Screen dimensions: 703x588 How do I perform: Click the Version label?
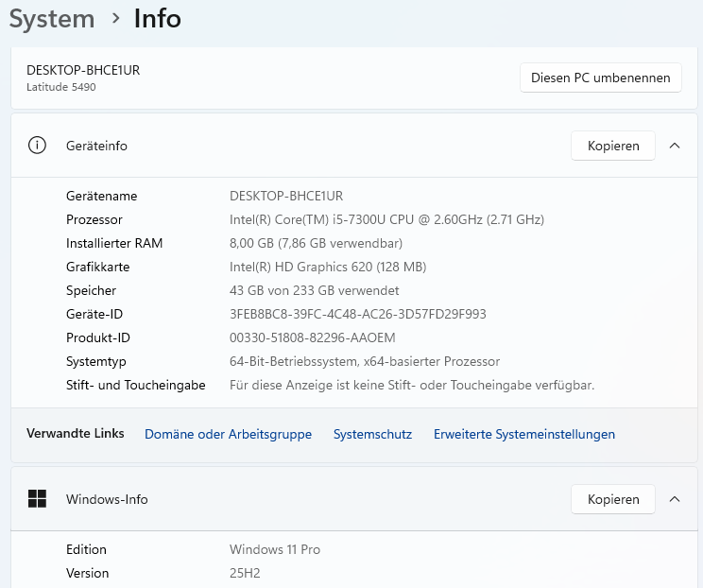point(88,573)
